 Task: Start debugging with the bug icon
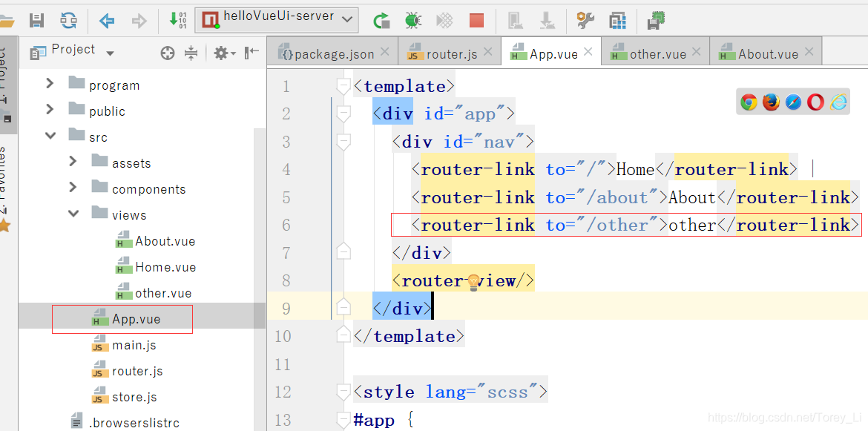[x=412, y=21]
